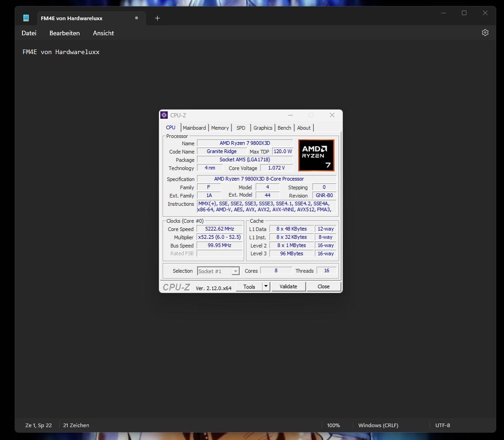Viewport: 504px width, 440px height.
Task: Open the Ansicht menu
Action: [103, 33]
